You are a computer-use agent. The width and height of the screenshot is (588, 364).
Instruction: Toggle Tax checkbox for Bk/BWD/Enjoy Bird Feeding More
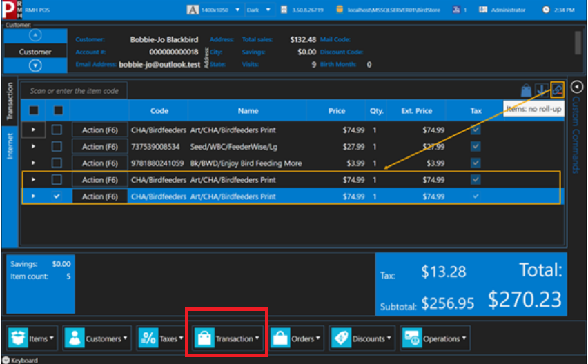(476, 163)
